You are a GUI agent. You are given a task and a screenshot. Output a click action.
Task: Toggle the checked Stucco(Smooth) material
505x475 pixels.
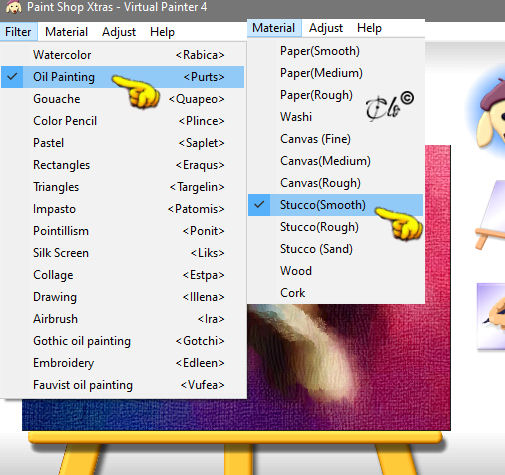pyautogui.click(x=335, y=205)
